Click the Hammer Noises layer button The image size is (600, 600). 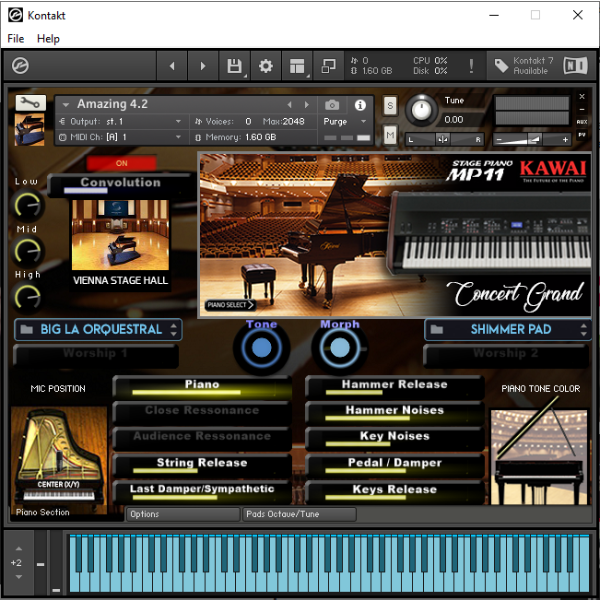(395, 412)
